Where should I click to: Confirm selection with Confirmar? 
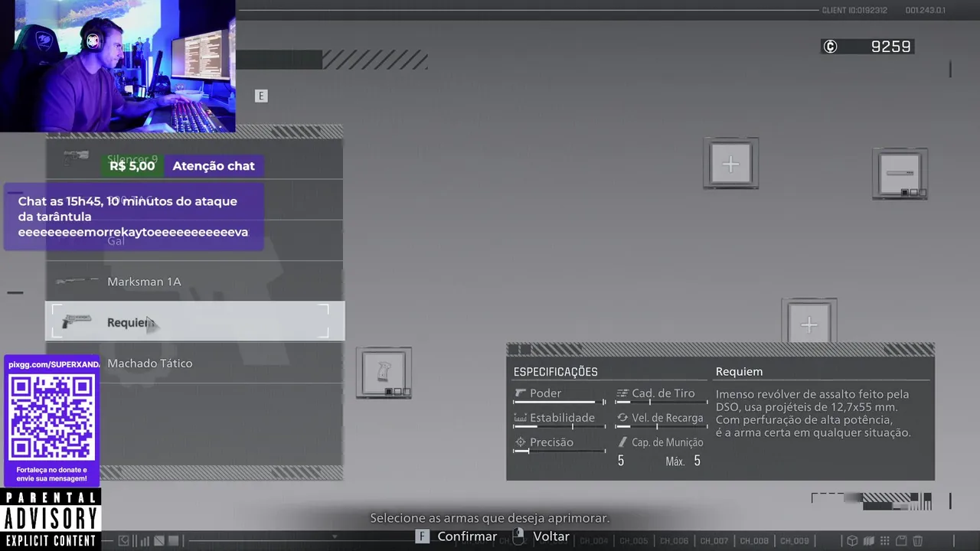[467, 536]
